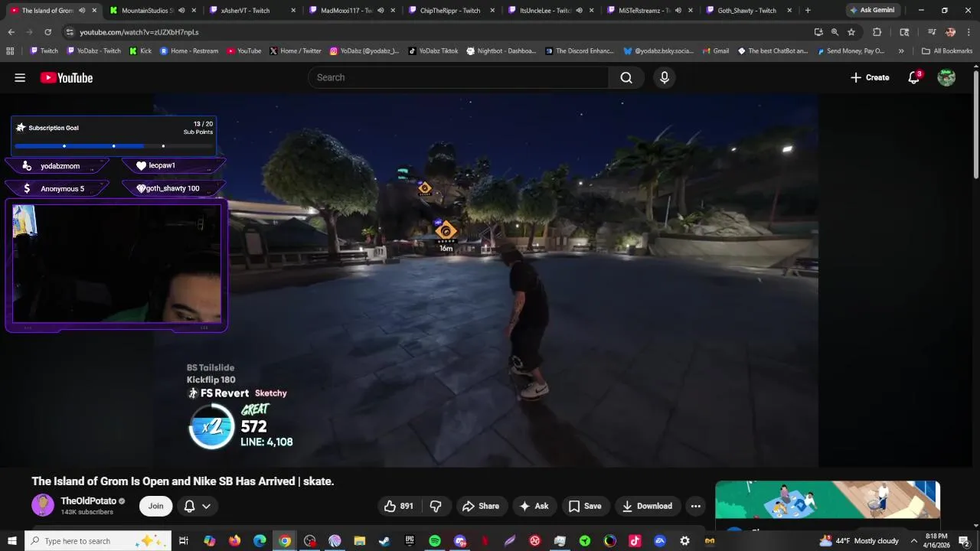Switch to the ChipTheRippr Twitch tab
980x551 pixels.
click(450, 11)
